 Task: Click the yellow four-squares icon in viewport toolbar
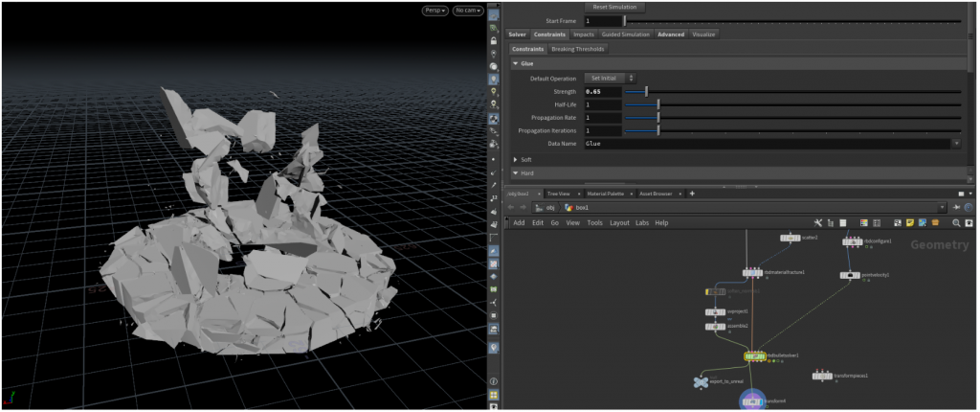tap(494, 395)
